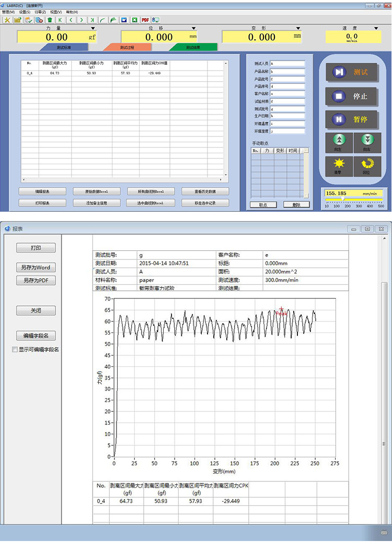Enable the 显示可编辑字段名 checkbox
Screen dimensions: 392x552
point(15,350)
